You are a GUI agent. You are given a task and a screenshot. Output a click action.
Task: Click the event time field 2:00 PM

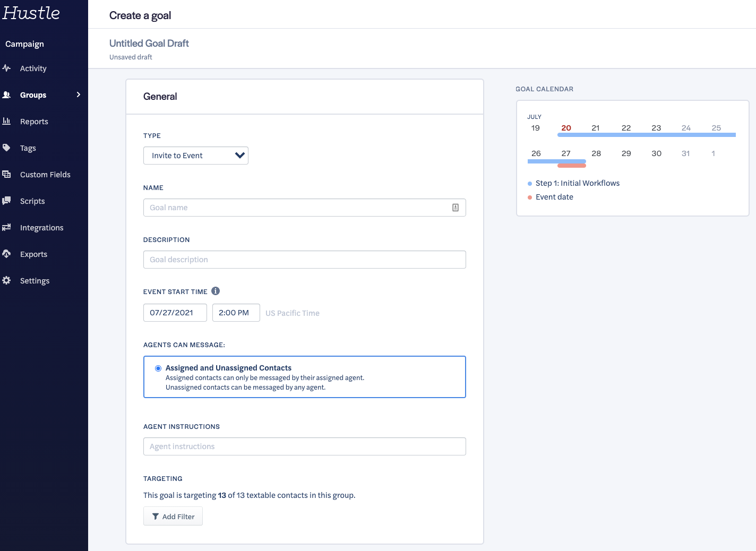pos(236,313)
